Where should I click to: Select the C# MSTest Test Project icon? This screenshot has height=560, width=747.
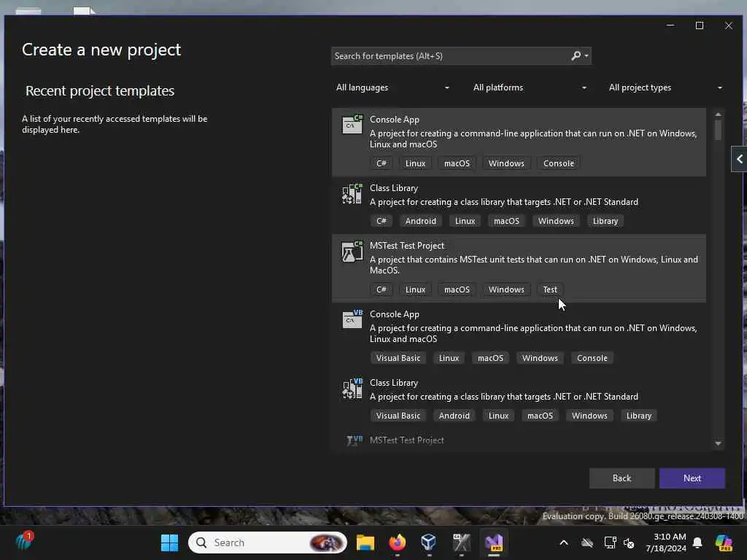pyautogui.click(x=352, y=251)
